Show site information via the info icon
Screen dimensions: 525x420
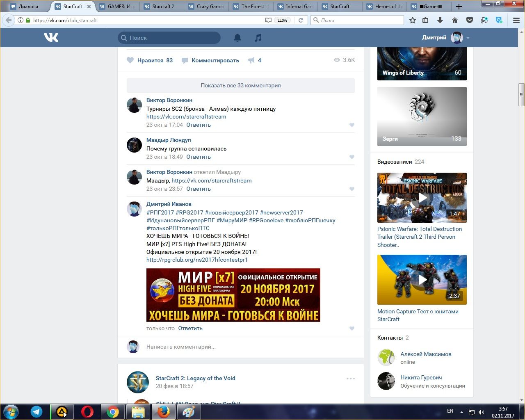(x=20, y=20)
